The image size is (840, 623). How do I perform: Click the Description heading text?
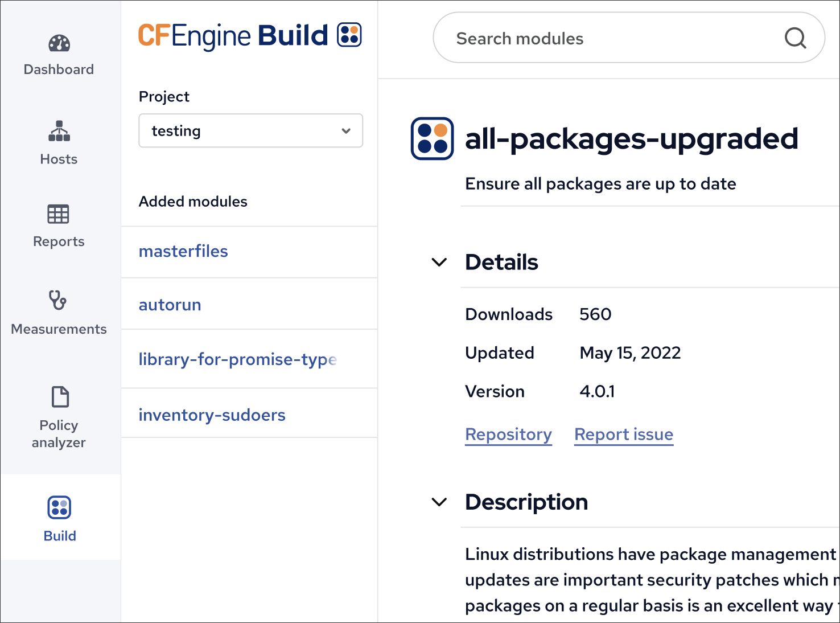coord(526,502)
